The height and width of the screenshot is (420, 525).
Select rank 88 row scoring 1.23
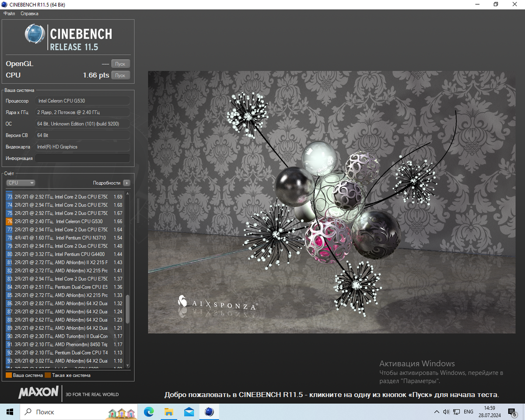point(65,320)
